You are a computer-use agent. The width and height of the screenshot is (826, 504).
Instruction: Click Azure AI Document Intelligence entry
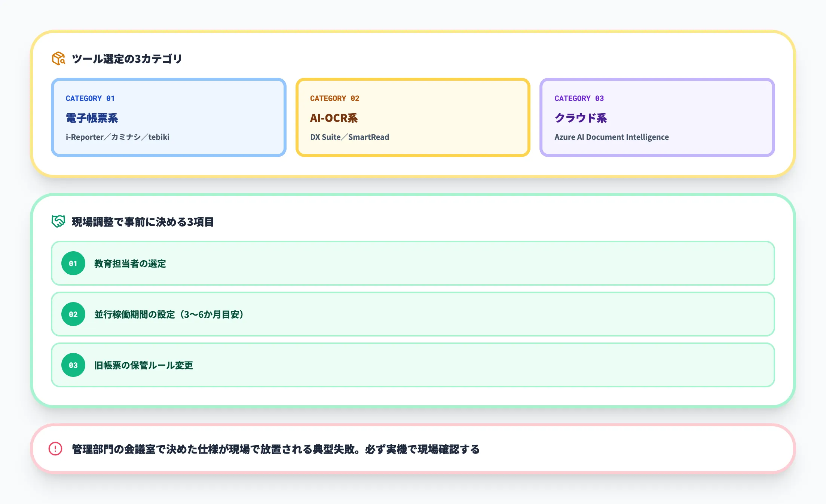tap(612, 137)
